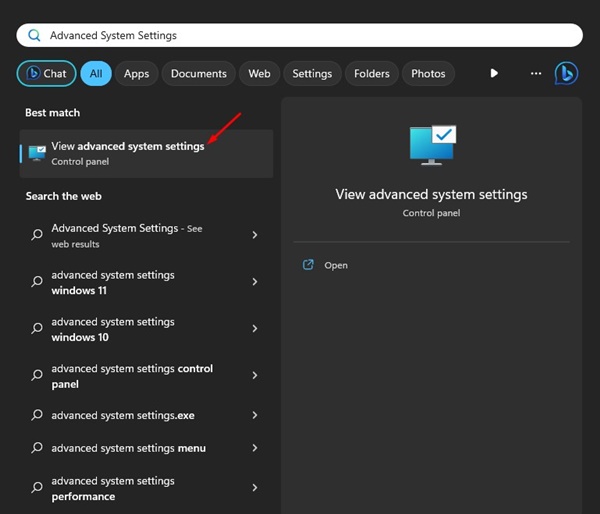Click the play arrow to show more filters
This screenshot has height=514, width=600.
tap(494, 73)
